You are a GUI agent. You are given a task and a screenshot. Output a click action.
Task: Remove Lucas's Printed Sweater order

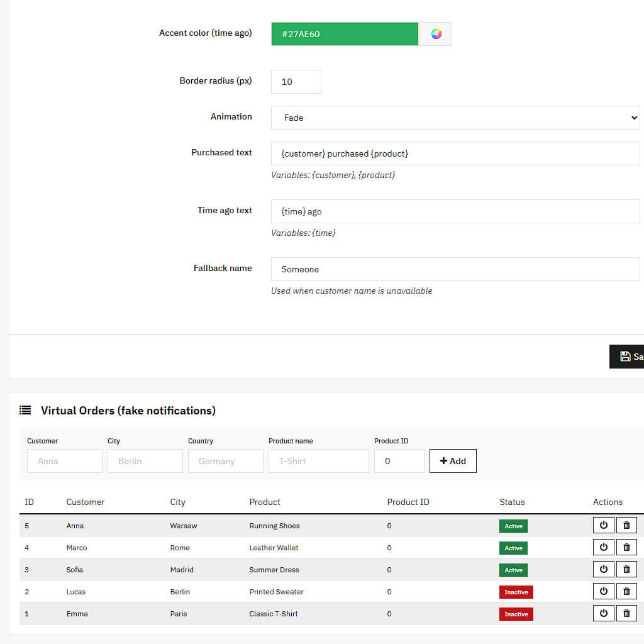click(626, 591)
